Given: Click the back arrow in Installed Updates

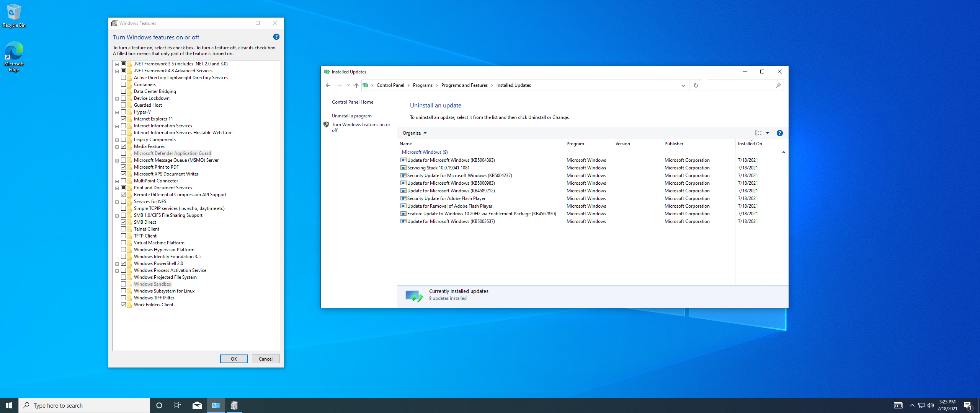Looking at the screenshot, I should coord(328,85).
